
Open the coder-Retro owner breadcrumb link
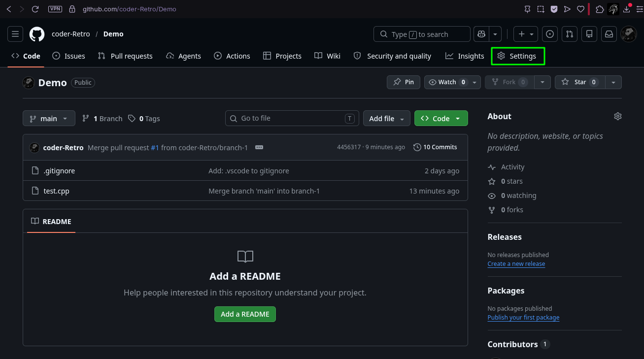click(x=71, y=34)
